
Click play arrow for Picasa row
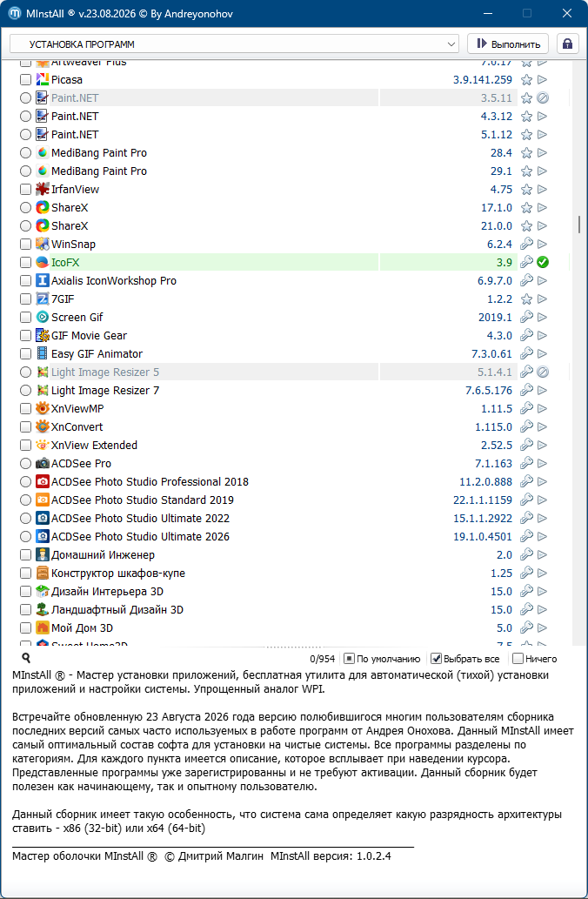542,80
